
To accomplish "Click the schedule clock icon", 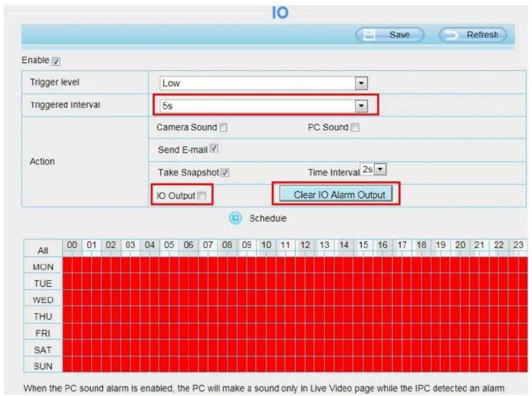I will (x=235, y=218).
